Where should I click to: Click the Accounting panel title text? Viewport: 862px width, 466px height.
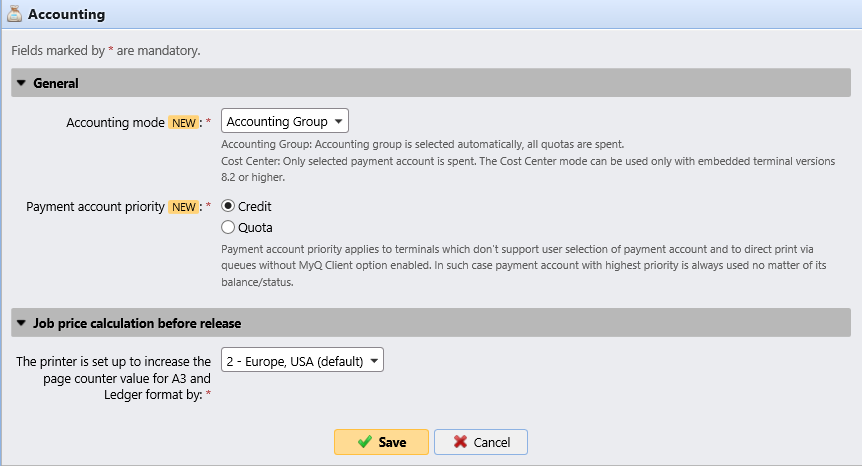click(66, 15)
